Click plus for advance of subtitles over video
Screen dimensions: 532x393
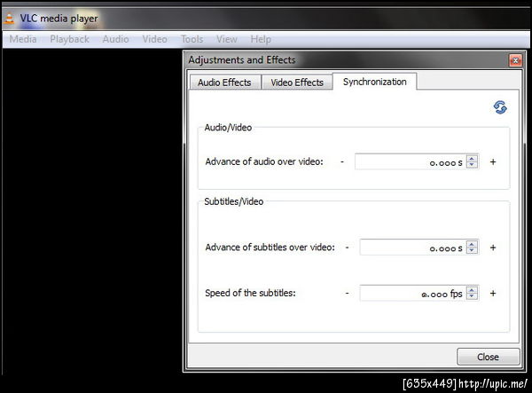(493, 248)
